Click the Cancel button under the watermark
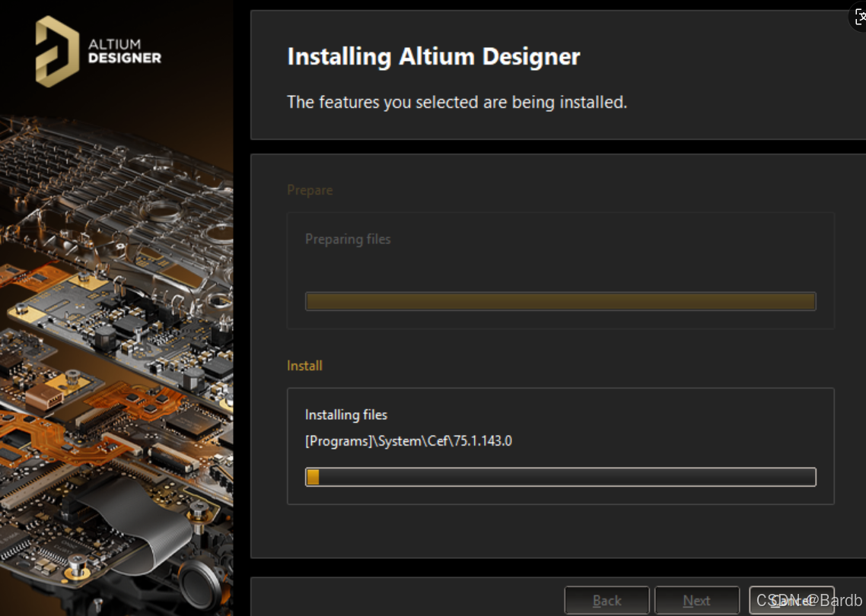The width and height of the screenshot is (866, 616). click(x=791, y=601)
